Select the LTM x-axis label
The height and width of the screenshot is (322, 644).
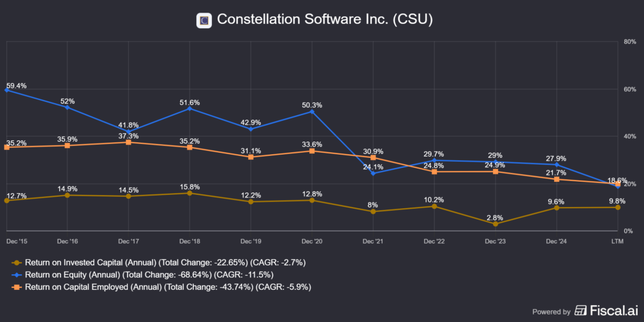[618, 241]
